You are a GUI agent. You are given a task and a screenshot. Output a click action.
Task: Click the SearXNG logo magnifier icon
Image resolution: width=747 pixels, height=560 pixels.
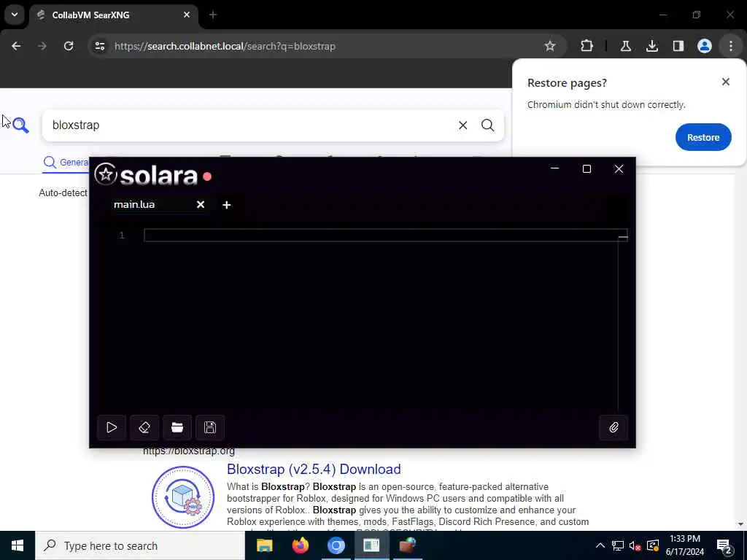[x=20, y=125]
